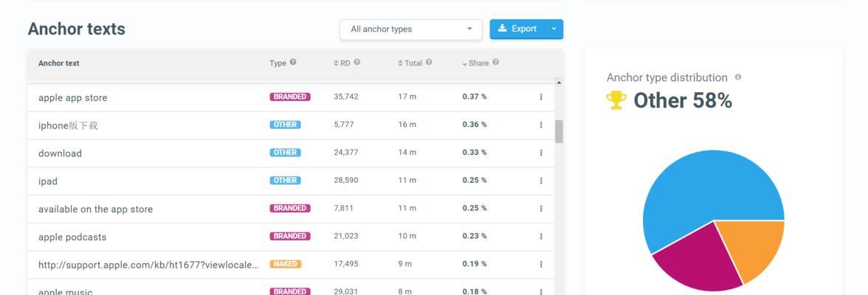Open info icon next to RD column
This screenshot has width=868, height=295.
tap(357, 62)
